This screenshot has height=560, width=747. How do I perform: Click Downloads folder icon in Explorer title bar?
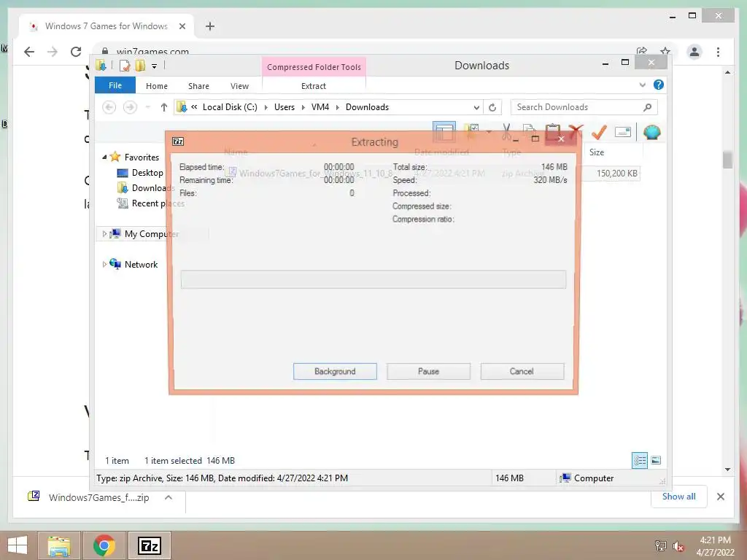click(101, 65)
